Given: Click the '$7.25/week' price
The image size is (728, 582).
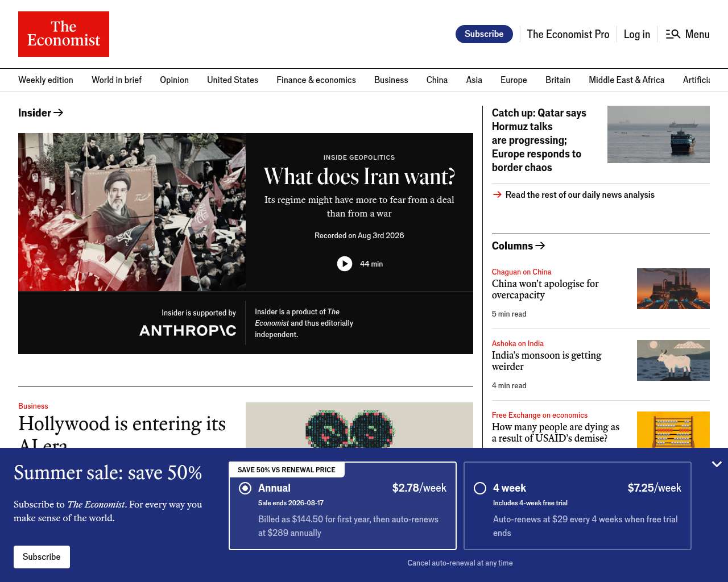Looking at the screenshot, I should (x=655, y=488).
